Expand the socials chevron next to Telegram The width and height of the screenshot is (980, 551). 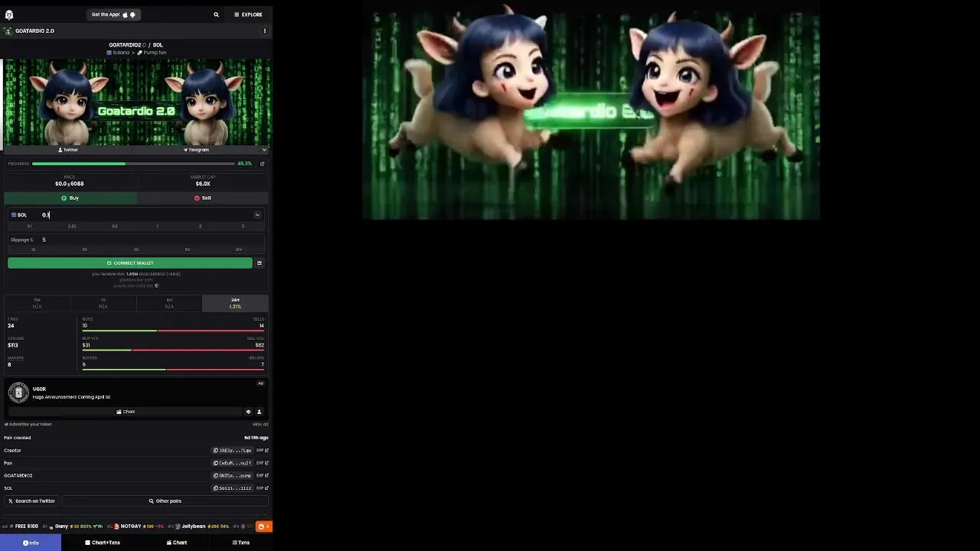click(x=264, y=150)
